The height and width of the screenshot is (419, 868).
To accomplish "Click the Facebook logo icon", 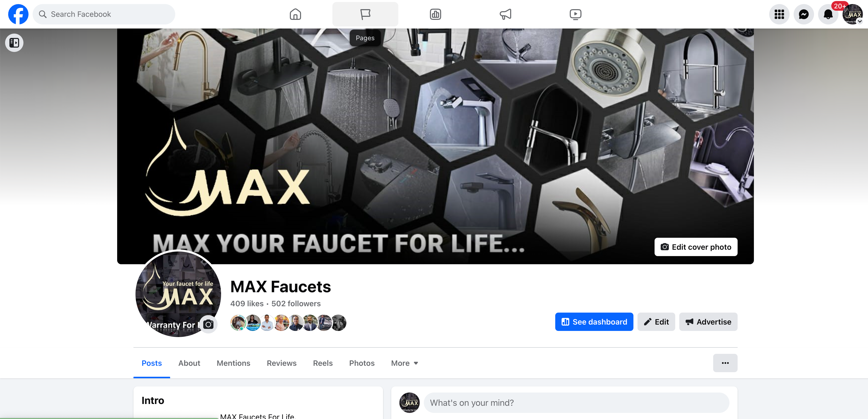I will (18, 14).
